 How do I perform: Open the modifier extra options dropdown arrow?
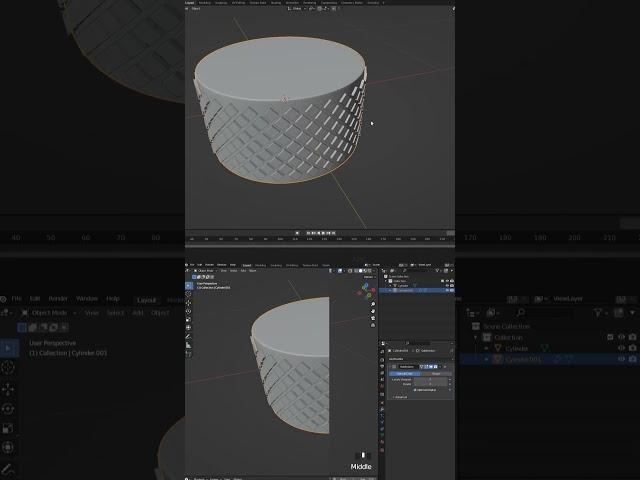(440, 367)
